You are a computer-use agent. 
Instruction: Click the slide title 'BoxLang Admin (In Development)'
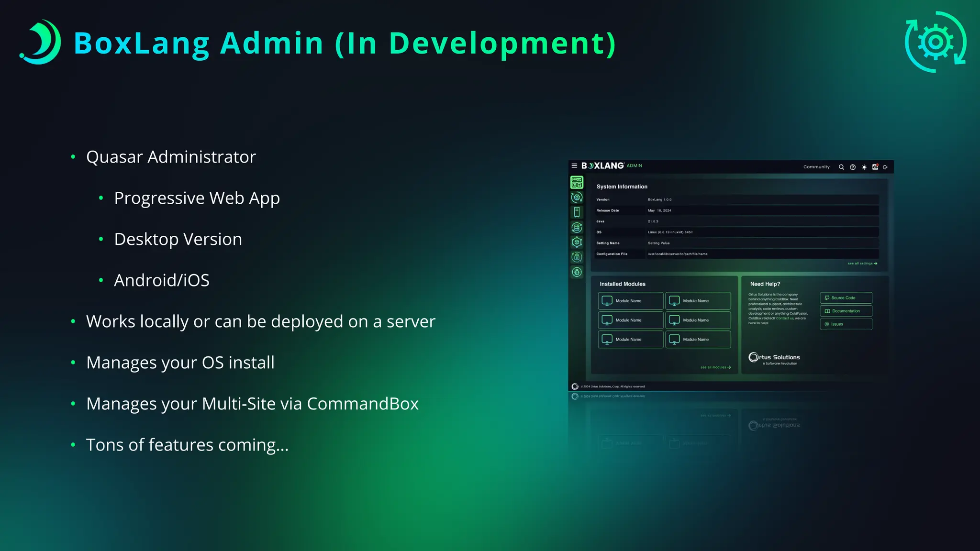(x=345, y=43)
